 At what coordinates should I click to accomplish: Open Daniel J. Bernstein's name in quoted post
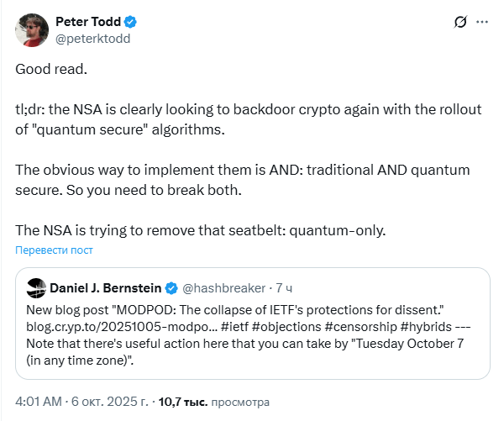tap(105, 287)
